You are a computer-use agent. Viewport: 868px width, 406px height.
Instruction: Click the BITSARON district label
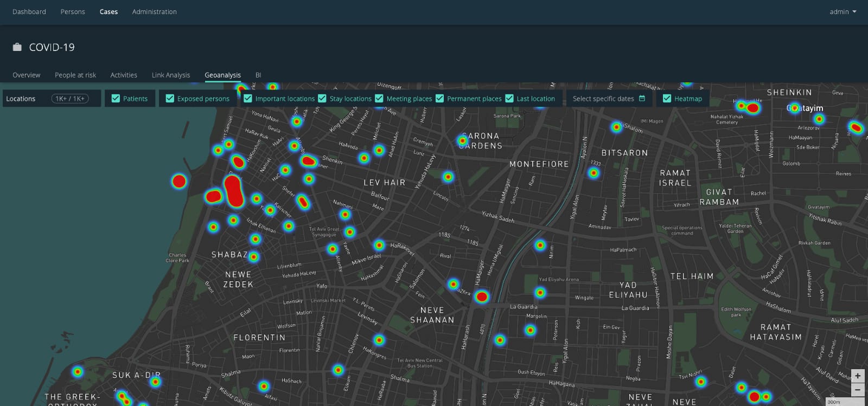coord(624,153)
